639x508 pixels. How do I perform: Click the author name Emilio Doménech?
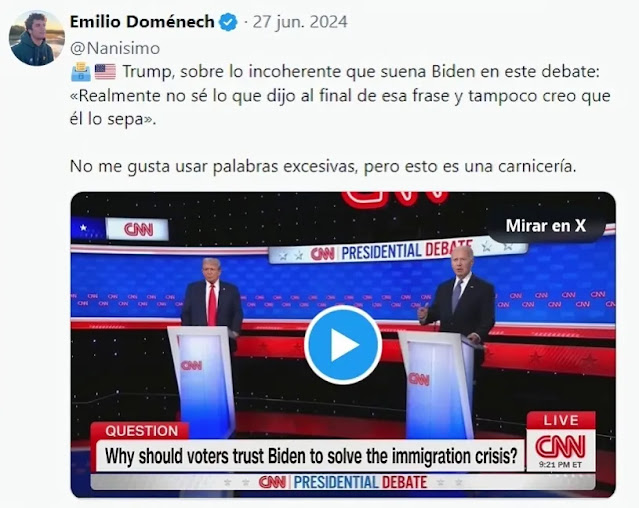(142, 22)
